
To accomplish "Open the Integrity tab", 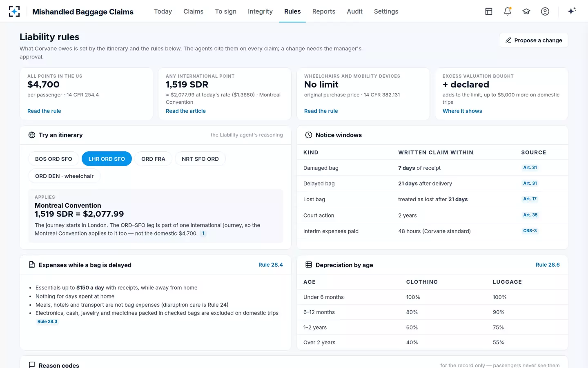I will pyautogui.click(x=260, y=11).
